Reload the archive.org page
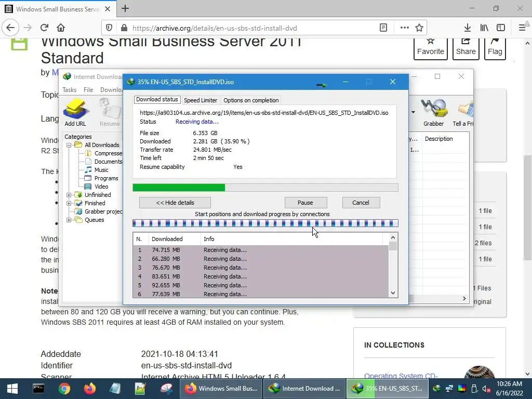The height and width of the screenshot is (399, 532). click(x=44, y=28)
